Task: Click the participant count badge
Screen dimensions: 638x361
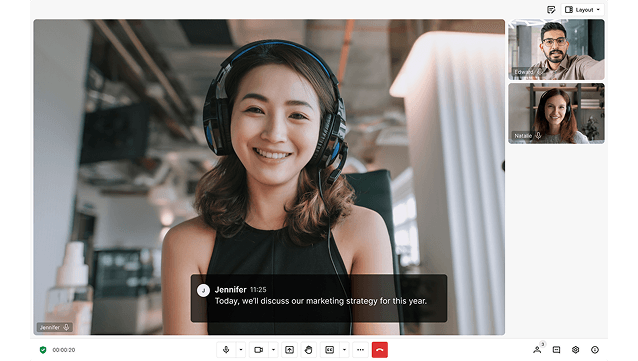Action: (542, 344)
